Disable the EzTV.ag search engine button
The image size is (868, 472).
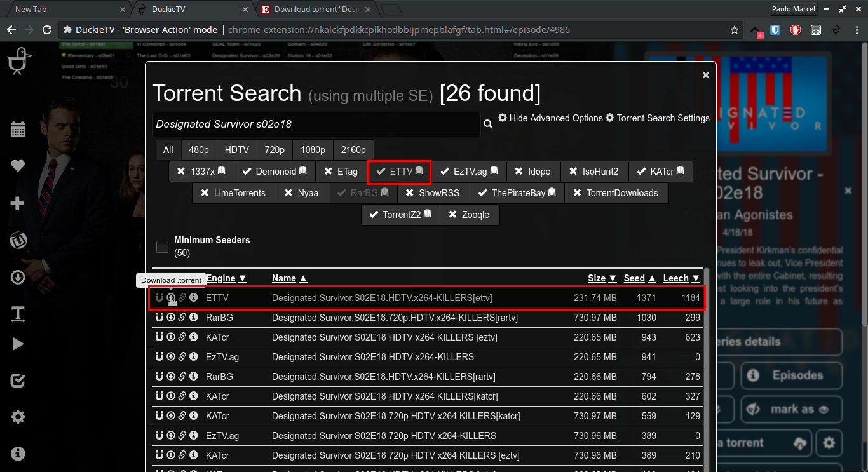click(x=469, y=172)
